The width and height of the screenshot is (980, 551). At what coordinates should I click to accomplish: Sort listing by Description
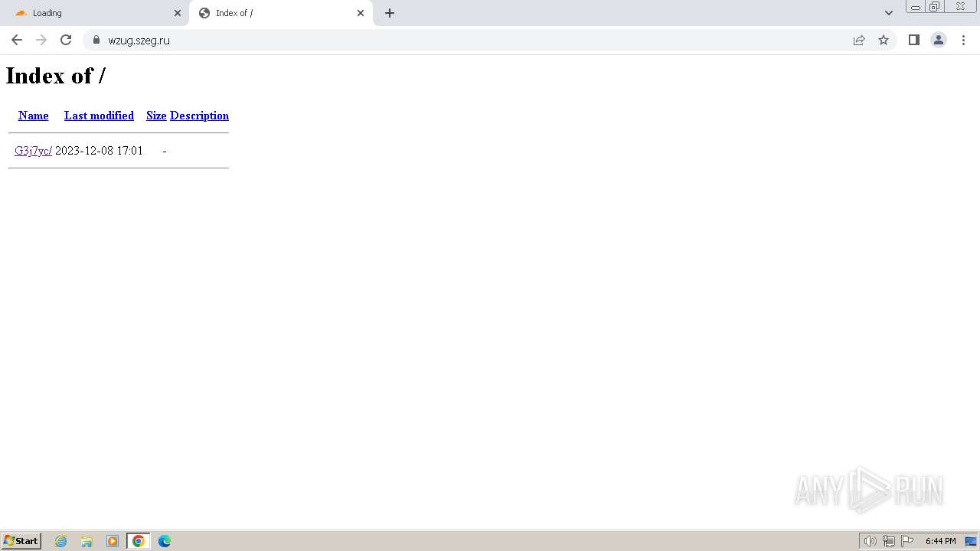[199, 116]
